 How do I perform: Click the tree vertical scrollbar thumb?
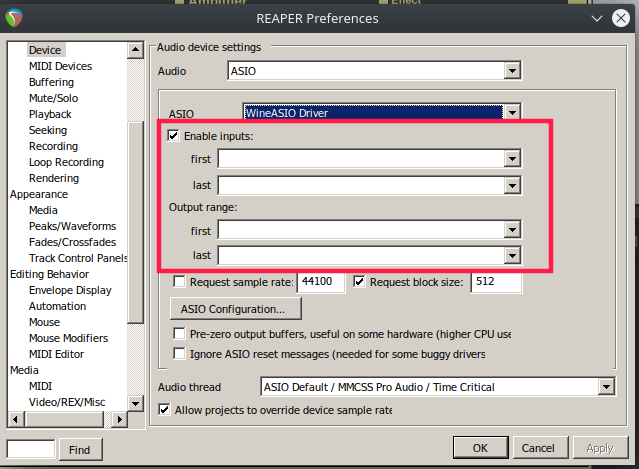coord(135,222)
